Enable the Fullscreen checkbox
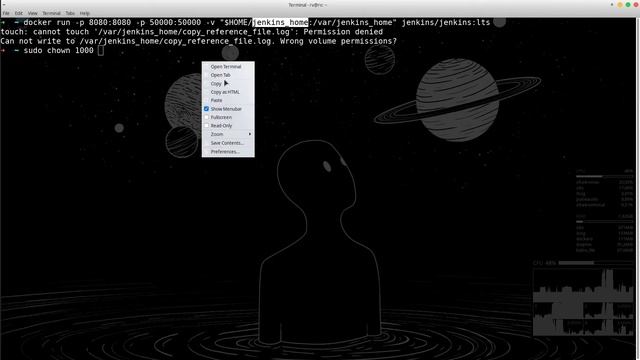The width and height of the screenshot is (640, 360). click(207, 117)
